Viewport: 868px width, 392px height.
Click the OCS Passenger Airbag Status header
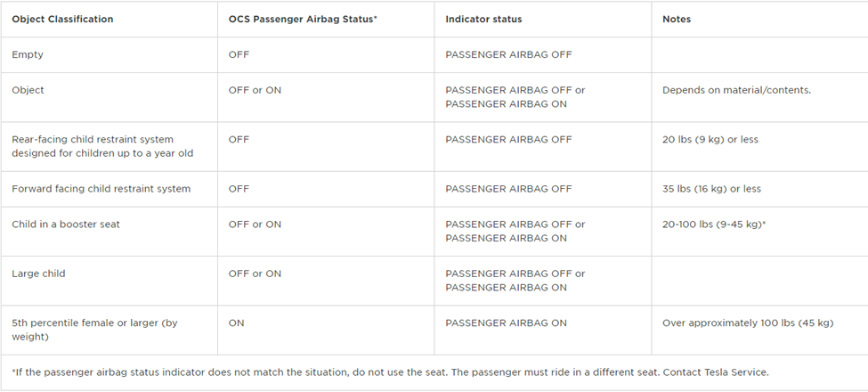[303, 19]
